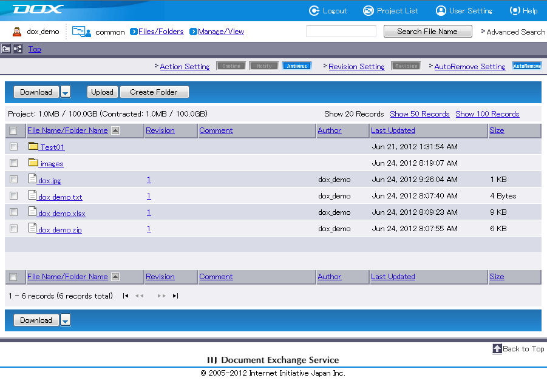
Task: Expand the bottom Download dropdown arrow
Action: point(66,320)
